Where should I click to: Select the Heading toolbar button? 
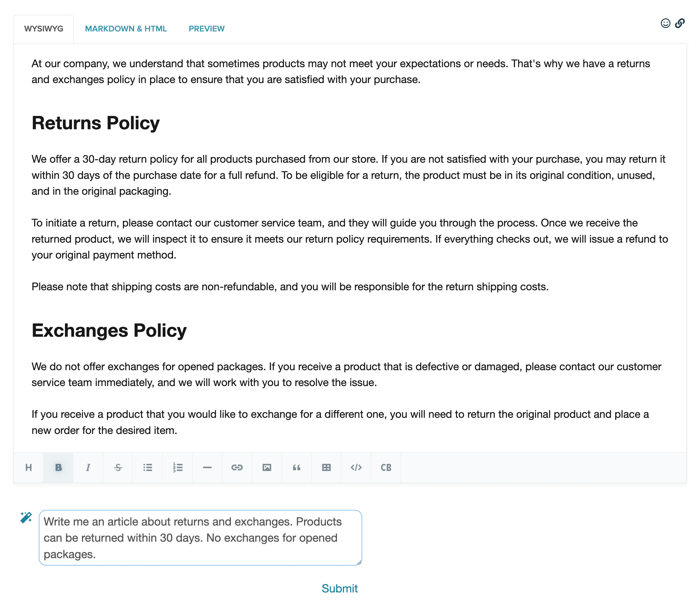point(29,467)
